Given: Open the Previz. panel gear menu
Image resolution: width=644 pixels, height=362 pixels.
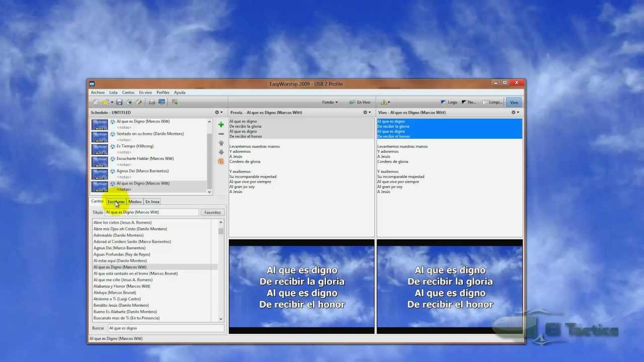Looking at the screenshot, I should click(x=367, y=112).
